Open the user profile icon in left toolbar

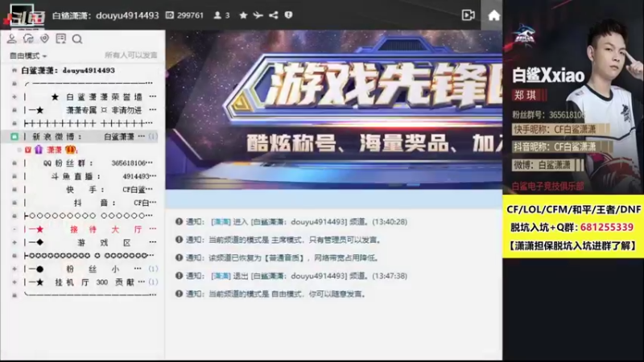click(11, 39)
